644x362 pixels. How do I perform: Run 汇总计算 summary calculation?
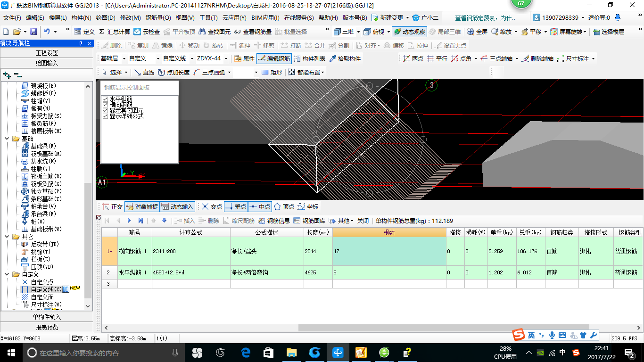114,32
